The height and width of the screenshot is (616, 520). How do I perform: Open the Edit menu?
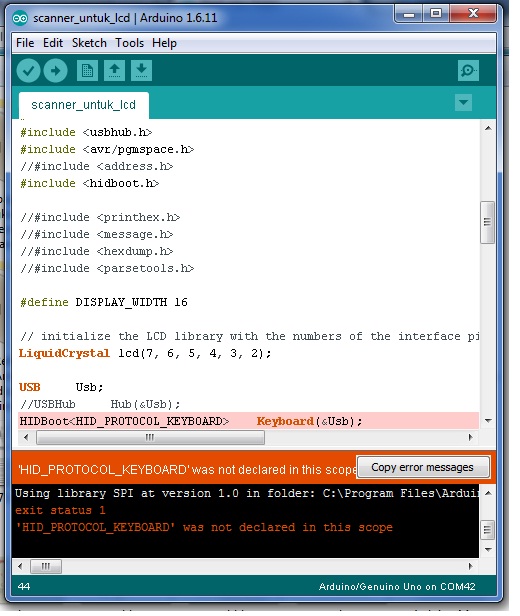point(53,42)
